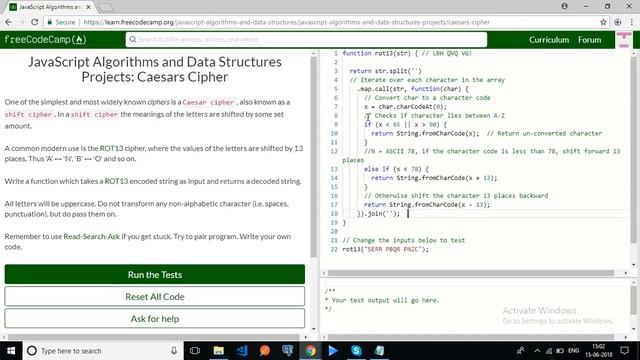640x360 pixels.
Task: Click the code line rot13("SERR PBQR PNZC")
Action: [x=386, y=249]
